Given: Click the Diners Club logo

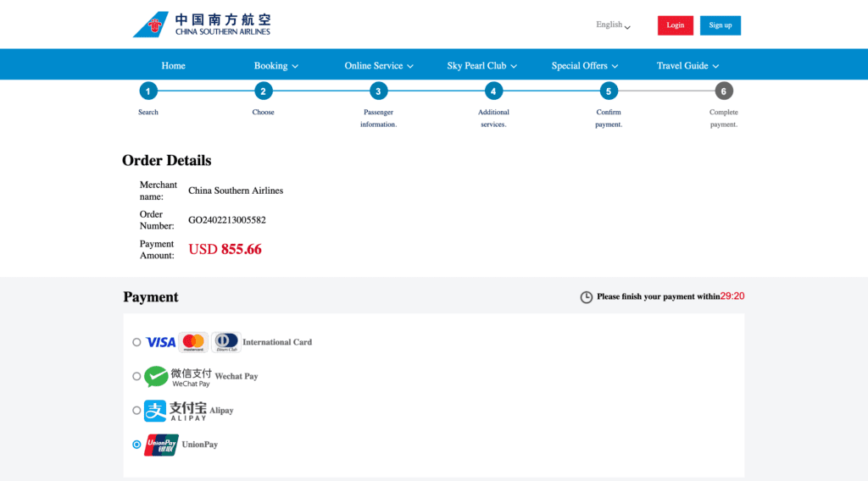Looking at the screenshot, I should click(x=225, y=342).
